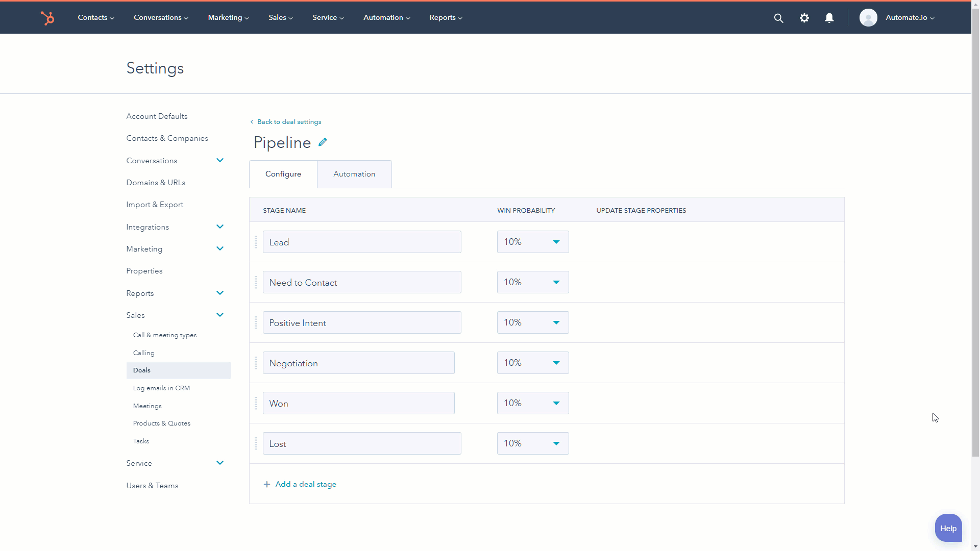
Task: Open the Search icon in top navigation
Action: click(779, 18)
